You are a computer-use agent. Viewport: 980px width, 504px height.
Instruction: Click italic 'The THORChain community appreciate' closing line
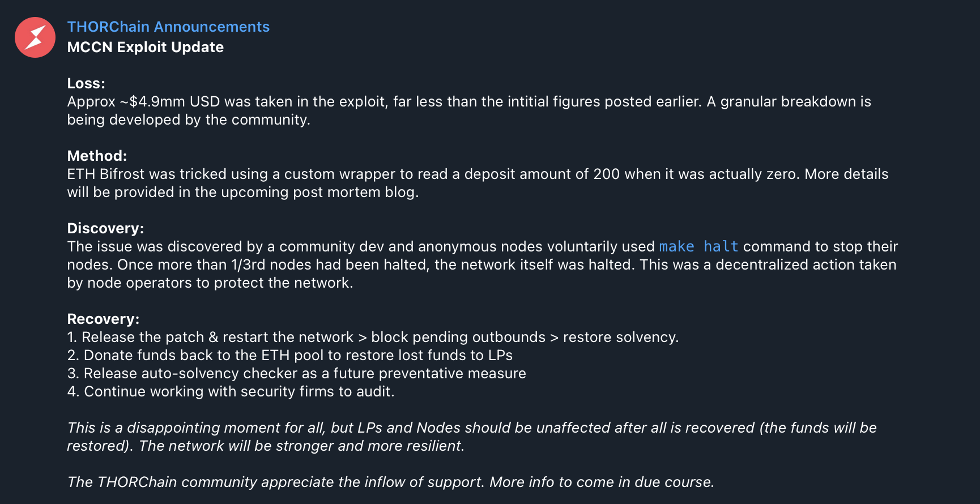pyautogui.click(x=391, y=482)
